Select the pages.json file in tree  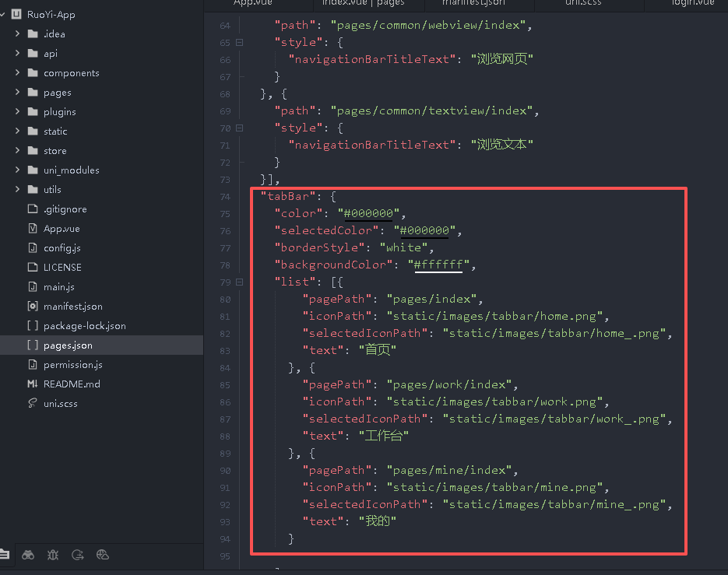68,345
